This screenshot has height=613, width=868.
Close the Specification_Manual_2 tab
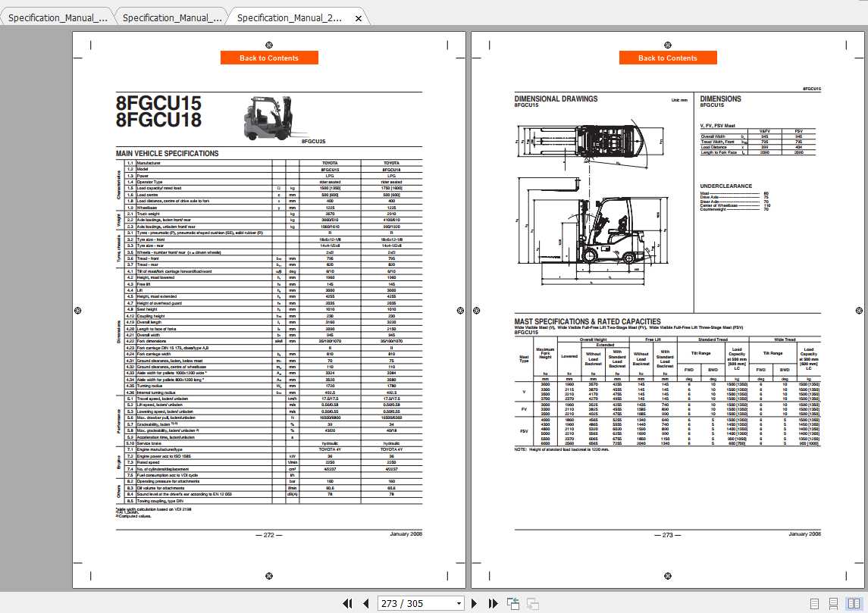point(358,17)
